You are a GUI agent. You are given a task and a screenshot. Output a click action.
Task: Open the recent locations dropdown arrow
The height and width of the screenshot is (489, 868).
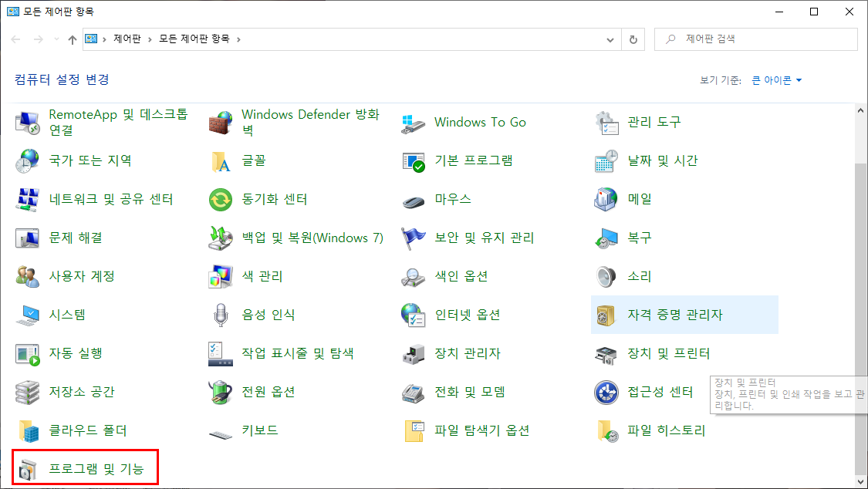tap(56, 39)
